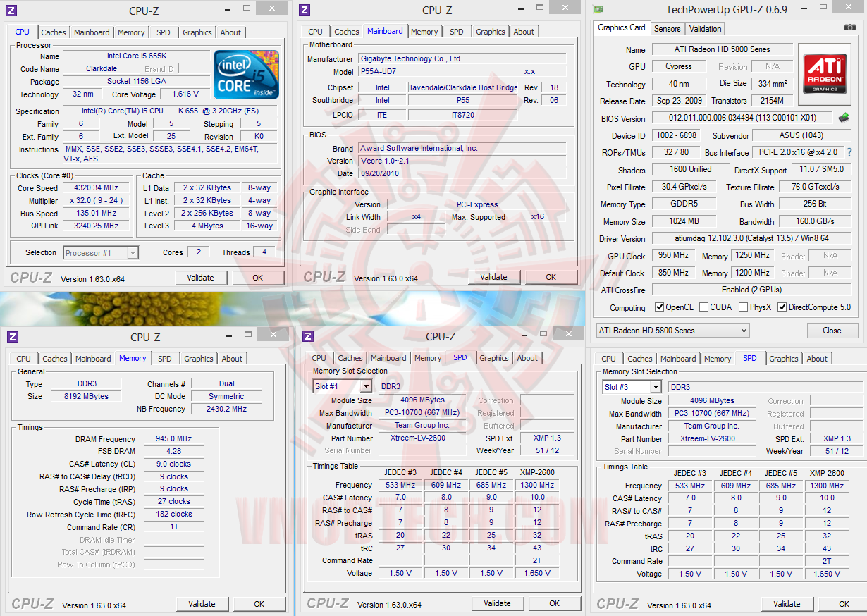Viewport: 867px width, 616px height.
Task: Click the ATI CrossFire field Enabled (2 GPUs)
Action: click(x=751, y=290)
